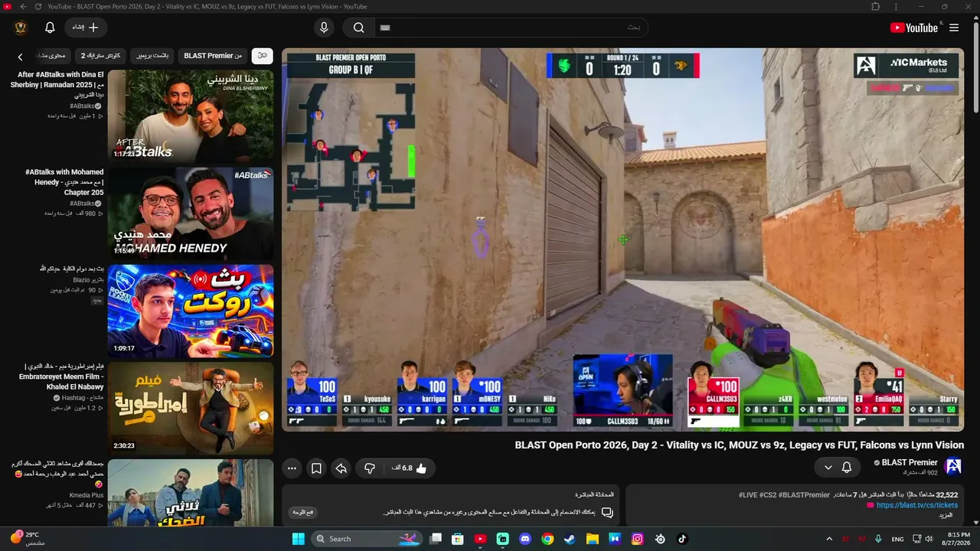Open the Kmedia Plus comedy video thumbnail
Screen dimensions: 980x551
[x=191, y=493]
